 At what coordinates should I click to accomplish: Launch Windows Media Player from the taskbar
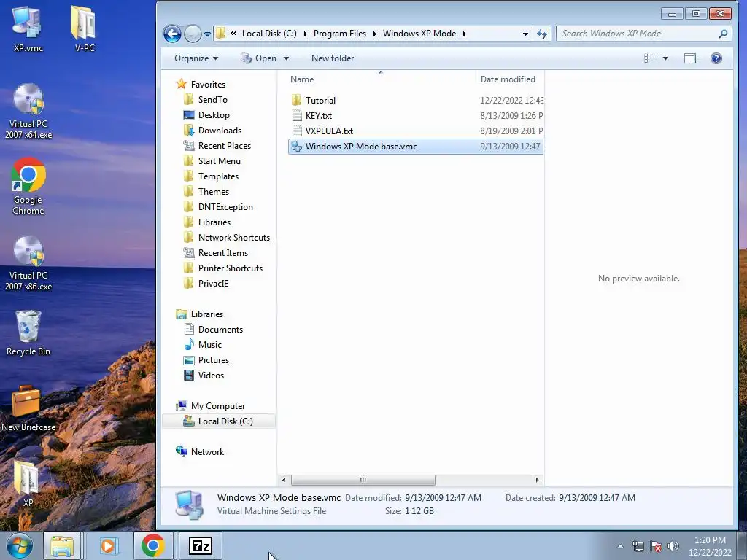coord(108,546)
